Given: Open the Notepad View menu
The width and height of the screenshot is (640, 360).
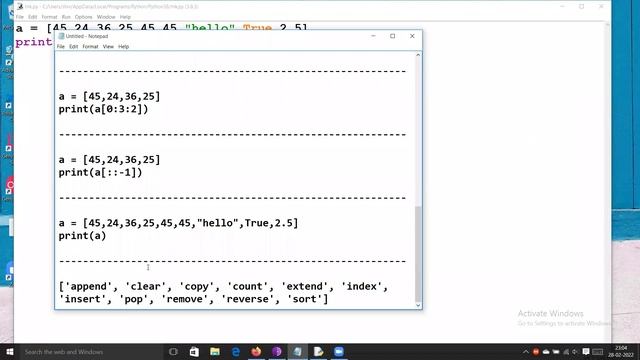Looking at the screenshot, I should tap(108, 47).
